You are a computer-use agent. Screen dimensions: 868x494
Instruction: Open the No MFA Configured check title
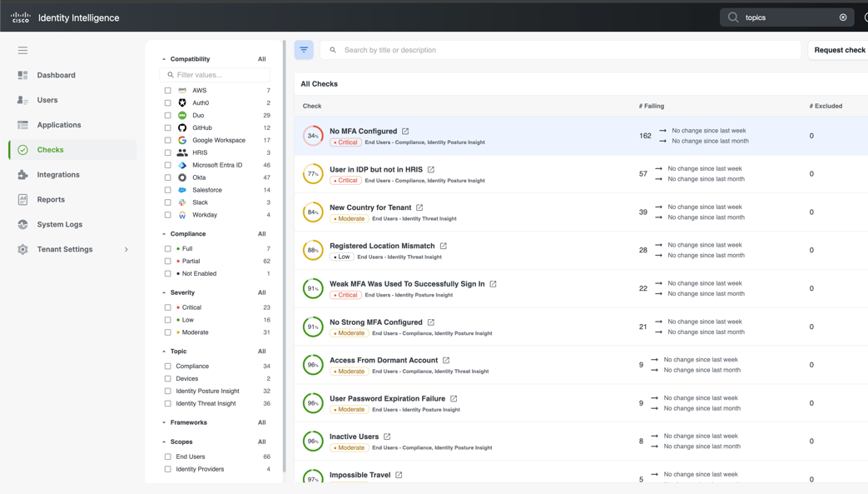click(x=363, y=132)
